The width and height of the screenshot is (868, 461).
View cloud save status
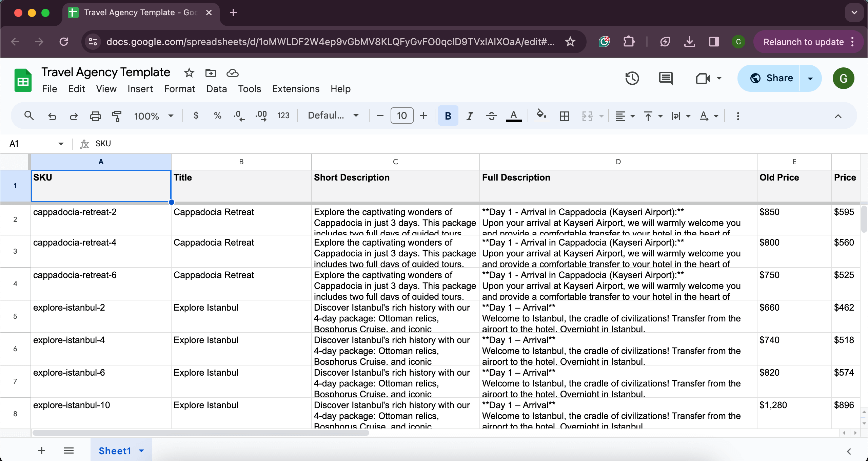pos(232,72)
